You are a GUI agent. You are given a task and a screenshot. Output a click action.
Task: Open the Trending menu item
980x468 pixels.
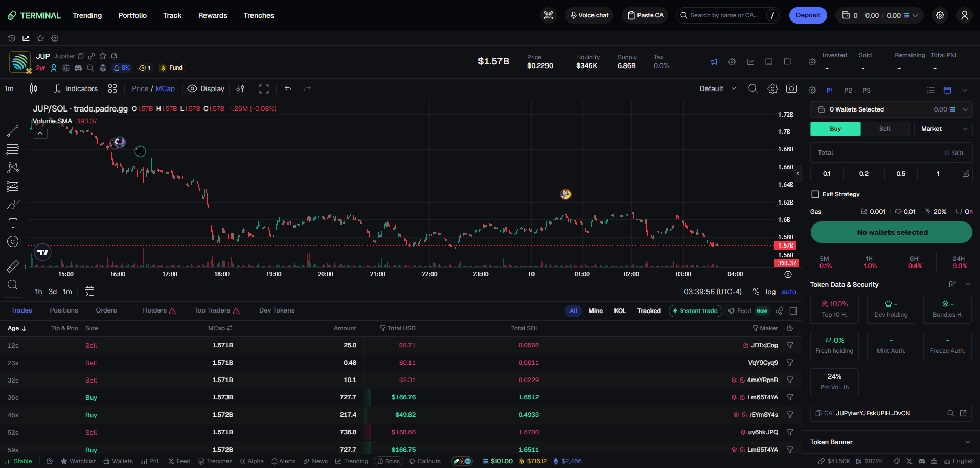[x=87, y=15]
